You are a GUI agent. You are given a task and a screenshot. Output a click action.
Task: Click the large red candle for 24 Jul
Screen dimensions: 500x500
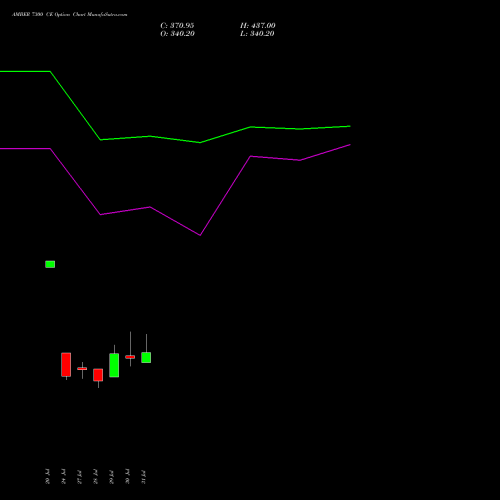pyautogui.click(x=66, y=365)
